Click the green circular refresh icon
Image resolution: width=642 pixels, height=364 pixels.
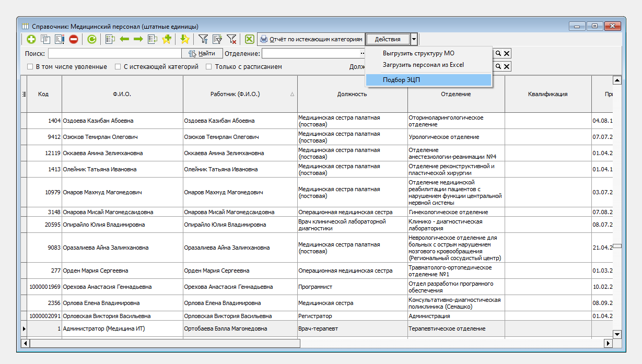coord(92,39)
